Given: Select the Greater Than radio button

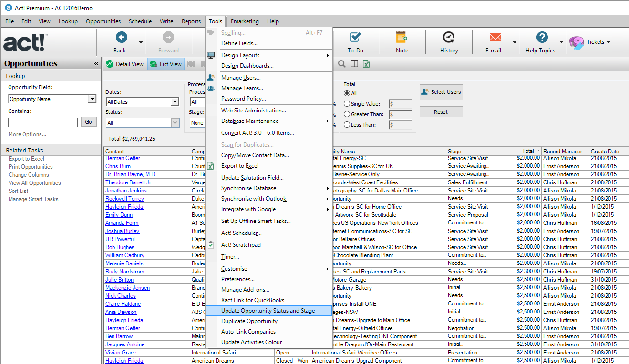Looking at the screenshot, I should (347, 114).
